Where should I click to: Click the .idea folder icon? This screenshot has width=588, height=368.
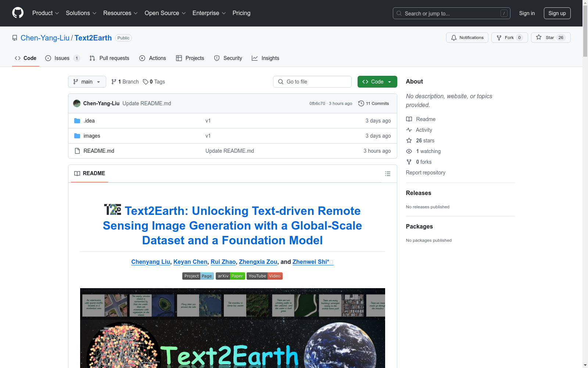[x=77, y=121]
